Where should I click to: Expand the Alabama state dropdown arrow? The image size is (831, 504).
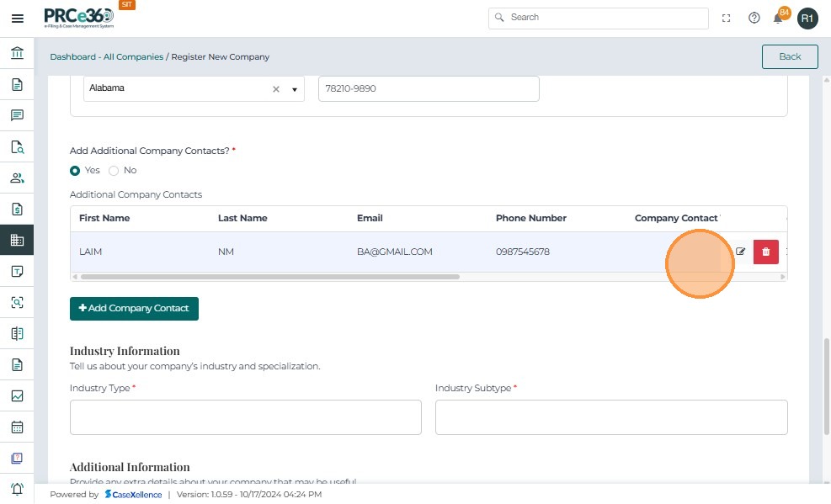point(295,89)
